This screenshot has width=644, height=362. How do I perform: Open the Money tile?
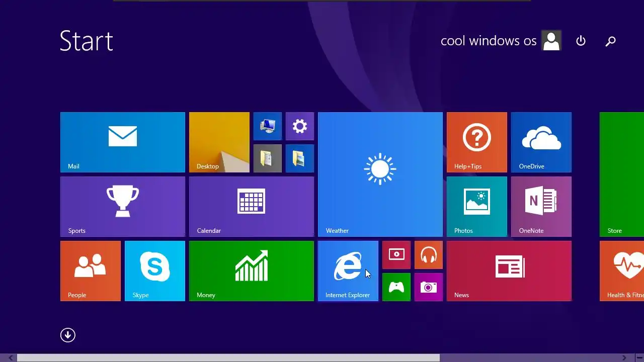252,271
